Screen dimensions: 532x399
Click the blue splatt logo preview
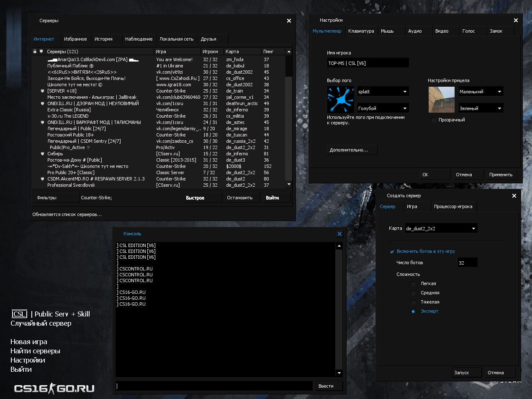point(341,100)
